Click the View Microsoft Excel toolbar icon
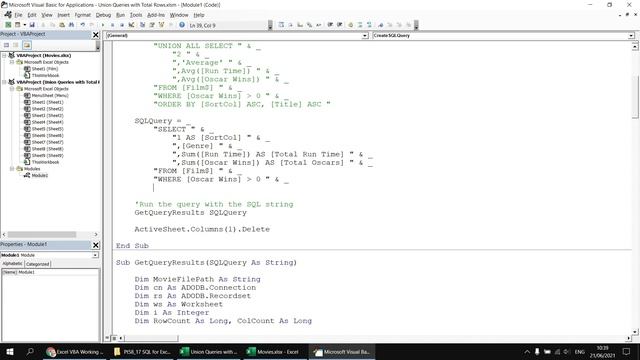The image size is (640, 360). [x=8, y=25]
